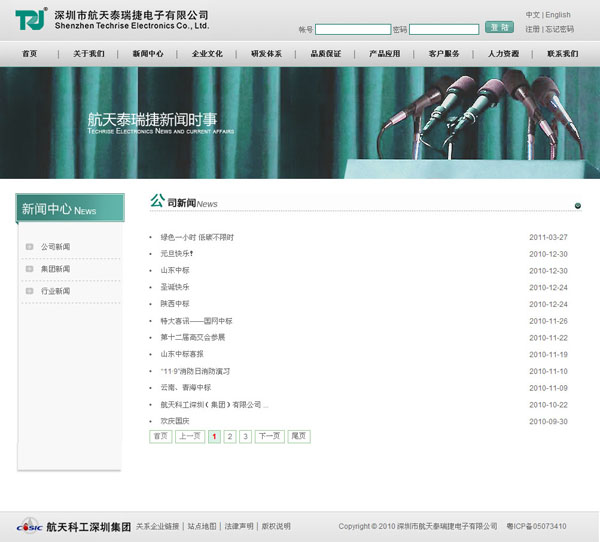Open the 第十二届高交会参展 news item
The height and width of the screenshot is (542, 600).
(193, 338)
